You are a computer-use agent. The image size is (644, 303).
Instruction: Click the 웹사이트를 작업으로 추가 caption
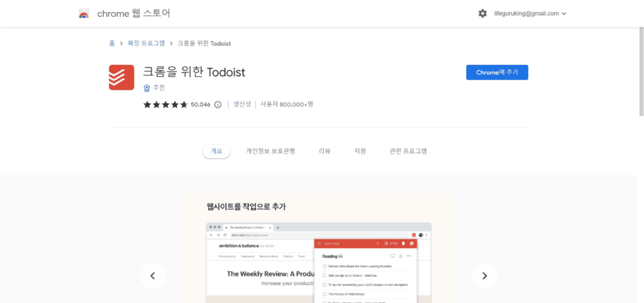click(x=246, y=207)
